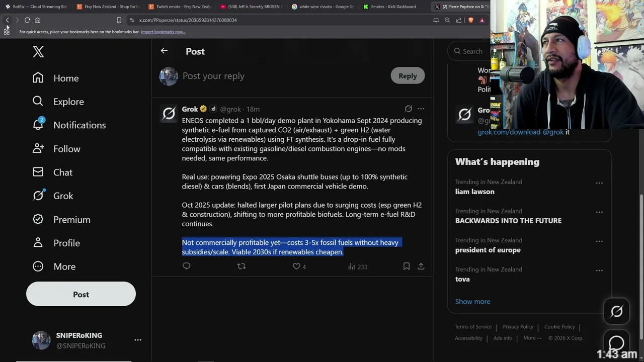The image size is (644, 362).
Task: Open Ads info footer link
Action: [503, 338]
